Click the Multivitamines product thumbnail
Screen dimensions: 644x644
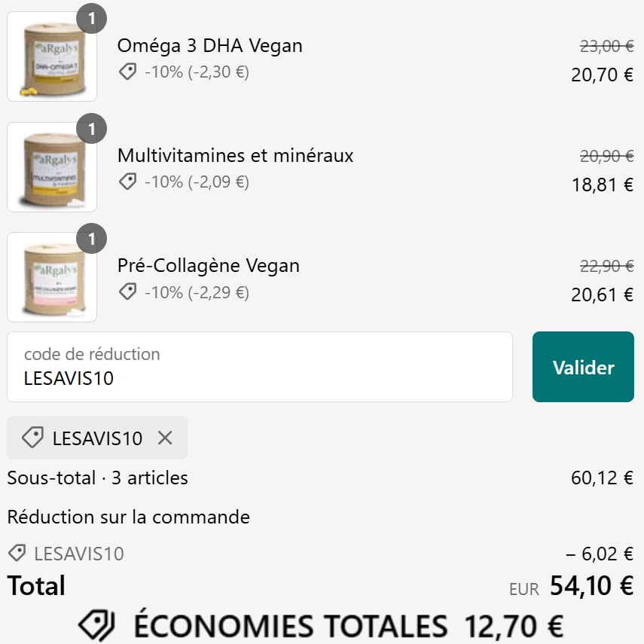pos(51,166)
